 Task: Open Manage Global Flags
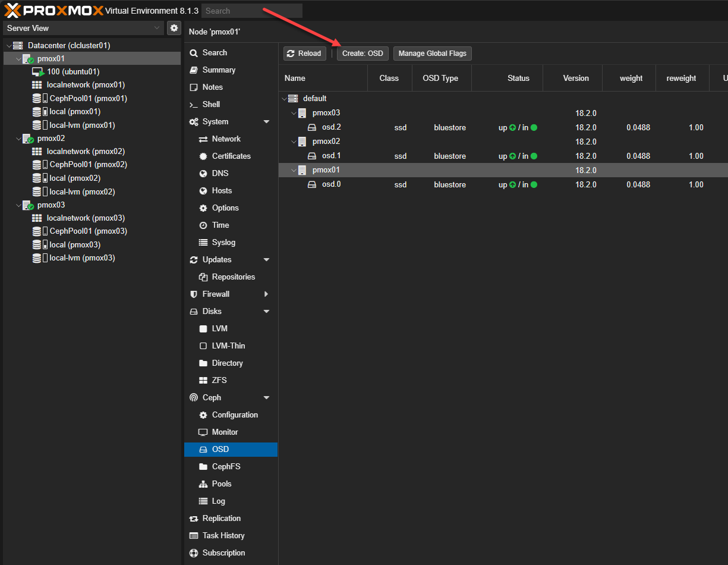[x=432, y=54]
